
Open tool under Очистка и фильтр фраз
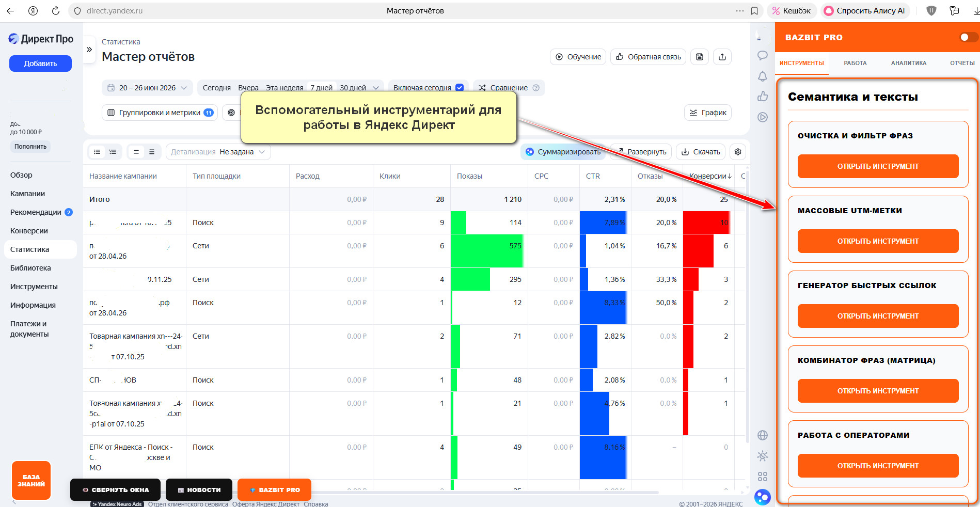coord(878,166)
